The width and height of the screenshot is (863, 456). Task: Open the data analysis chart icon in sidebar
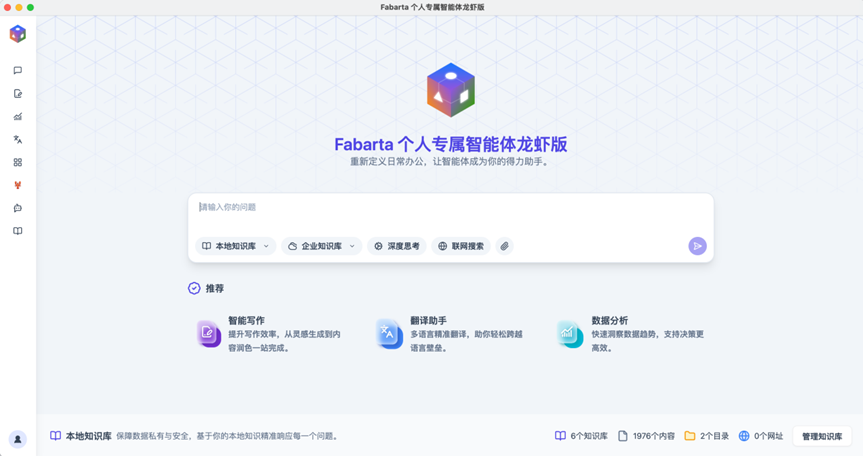18,117
